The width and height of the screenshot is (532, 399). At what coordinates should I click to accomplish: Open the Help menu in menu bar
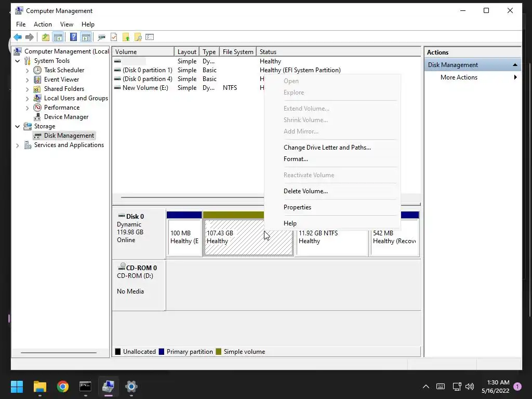pos(88,24)
